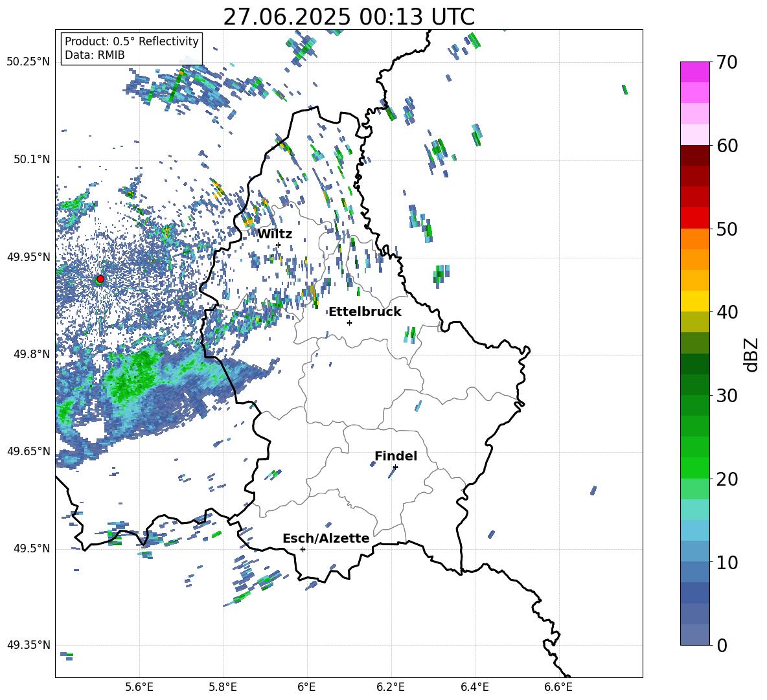This screenshot has width=767, height=700.
Task: Click the 70 colorbar tick label
Action: click(x=726, y=62)
